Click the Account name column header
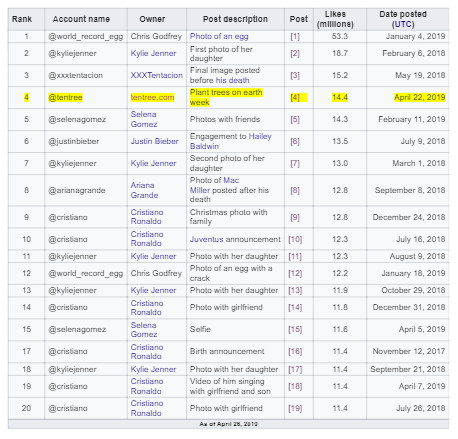This screenshot has height=439, width=458. (x=81, y=19)
